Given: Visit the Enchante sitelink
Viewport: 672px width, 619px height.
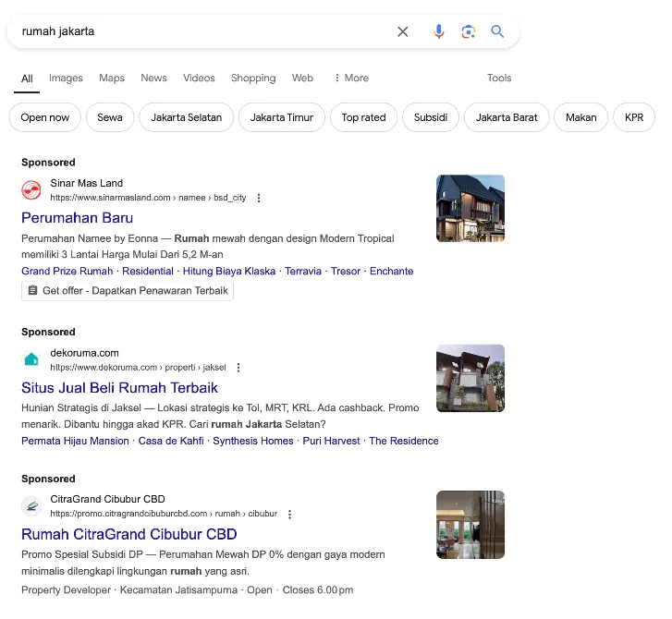Looking at the screenshot, I should pyautogui.click(x=391, y=272).
